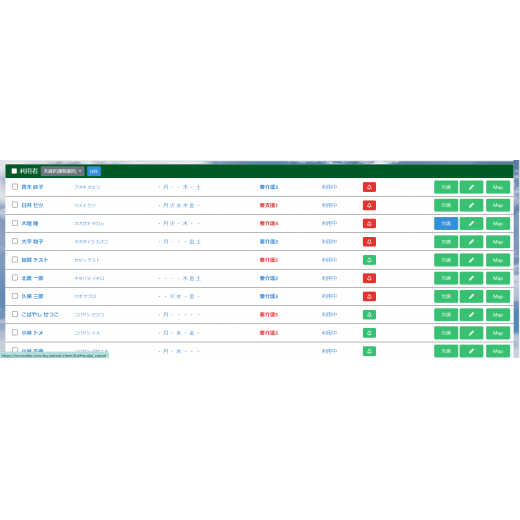The width and height of the screenshot is (520, 520).
Task: Open the 大平 和子 user name link
Action: click(x=32, y=242)
